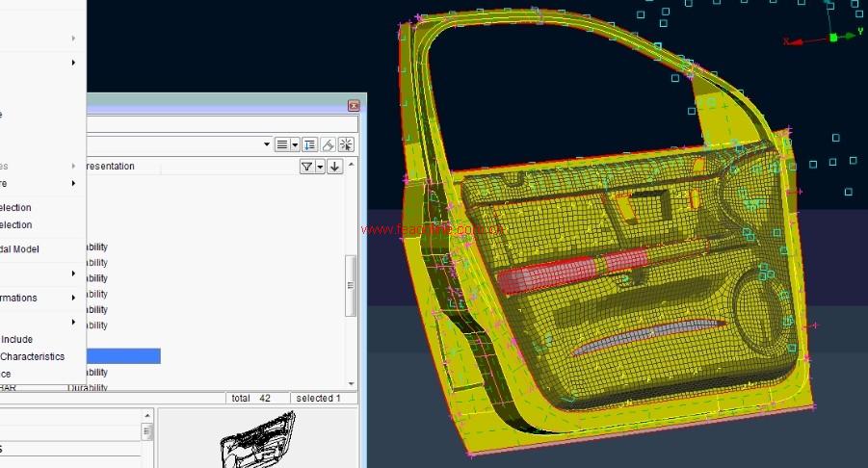Close the parts list dialog window
Image resolution: width=868 pixels, height=468 pixels.
[x=354, y=106]
